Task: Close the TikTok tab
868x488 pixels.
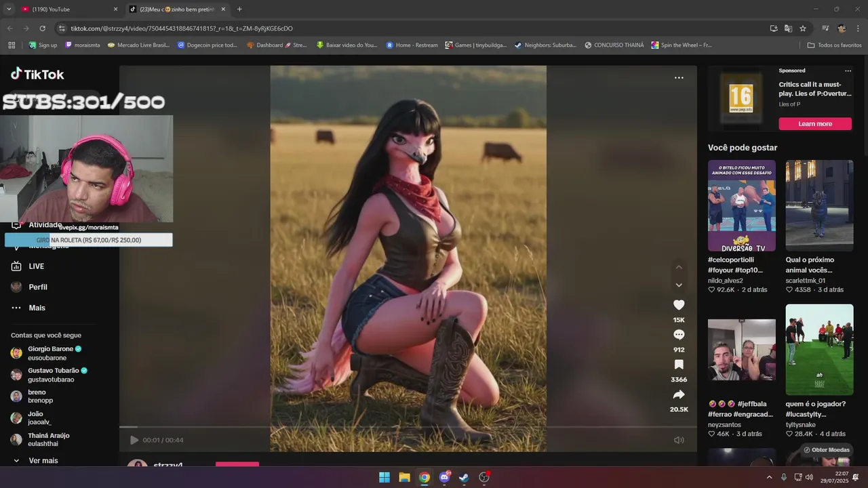Action: pos(223,9)
